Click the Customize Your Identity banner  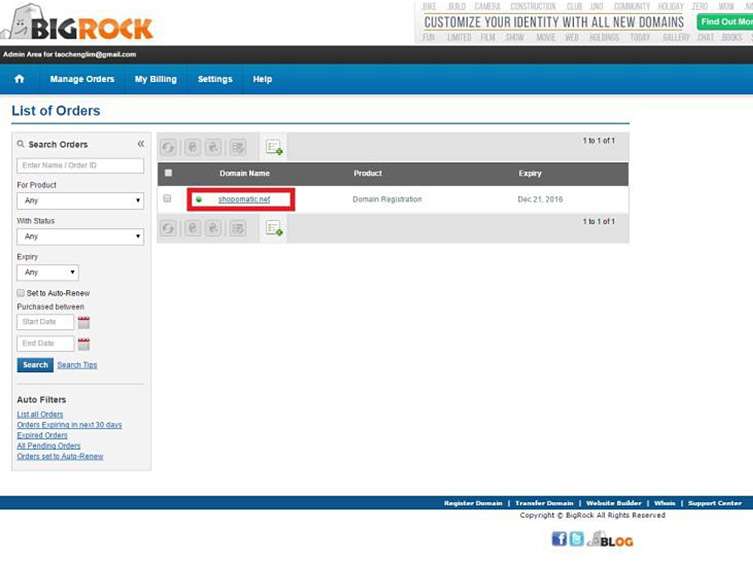(554, 22)
